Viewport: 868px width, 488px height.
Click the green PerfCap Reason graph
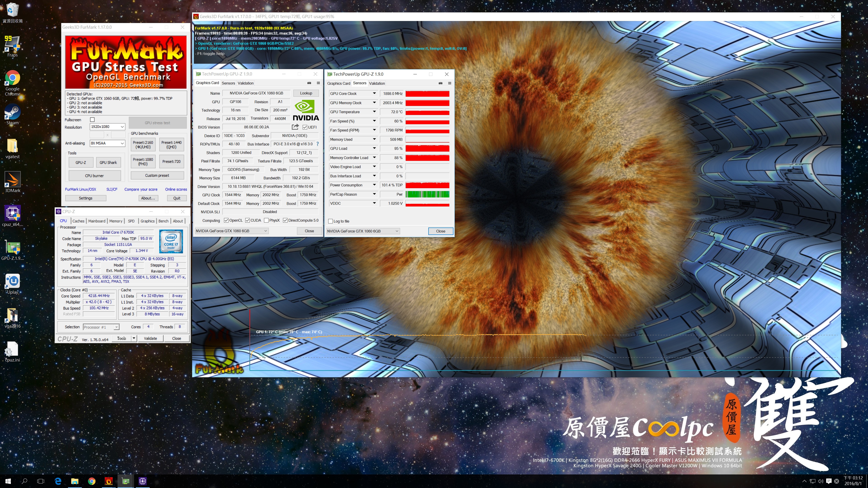click(427, 194)
